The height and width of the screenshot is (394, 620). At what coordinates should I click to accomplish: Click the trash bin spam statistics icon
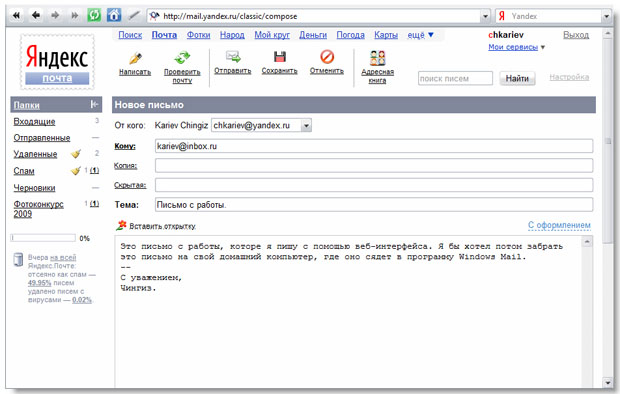pyautogui.click(x=18, y=260)
